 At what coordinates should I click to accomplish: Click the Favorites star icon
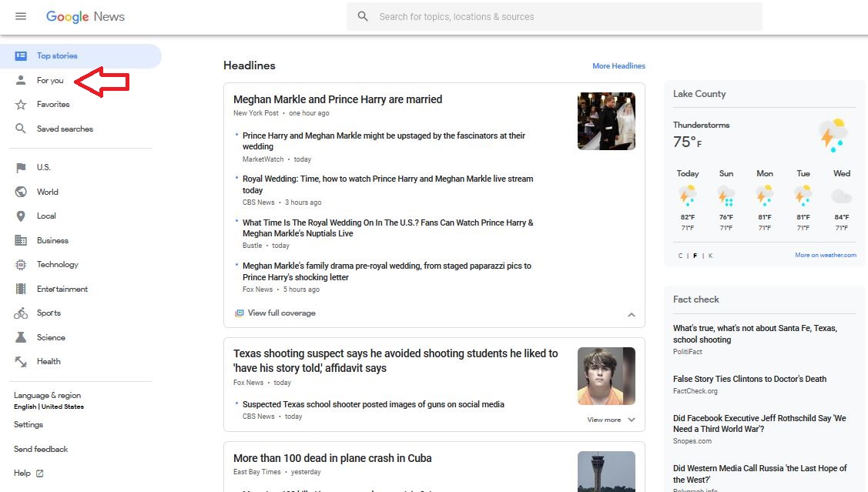[x=21, y=105]
